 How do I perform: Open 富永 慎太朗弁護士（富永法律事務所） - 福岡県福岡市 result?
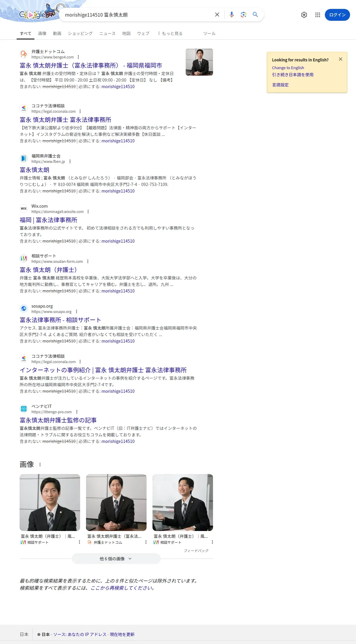coord(91,66)
